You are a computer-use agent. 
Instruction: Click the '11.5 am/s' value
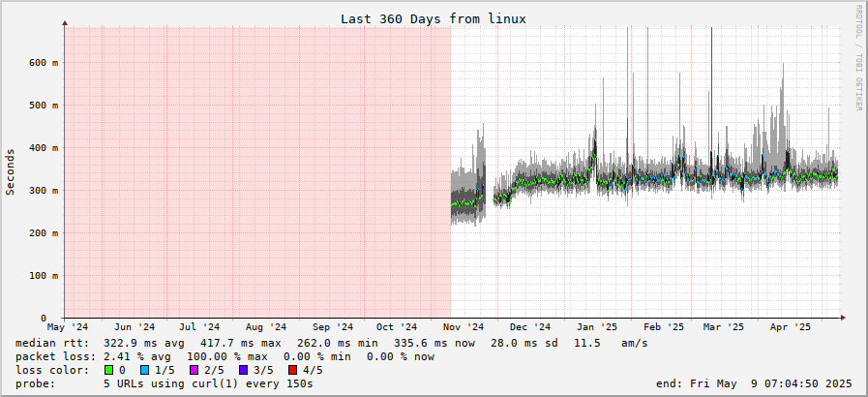(x=611, y=344)
